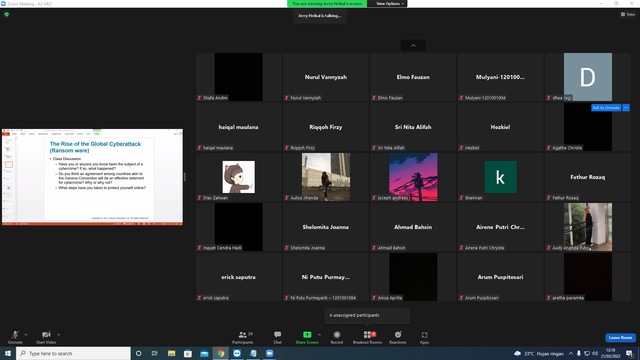Click the green encryption shield icon
The height and width of the screenshot is (360, 640).
tap(7, 14)
